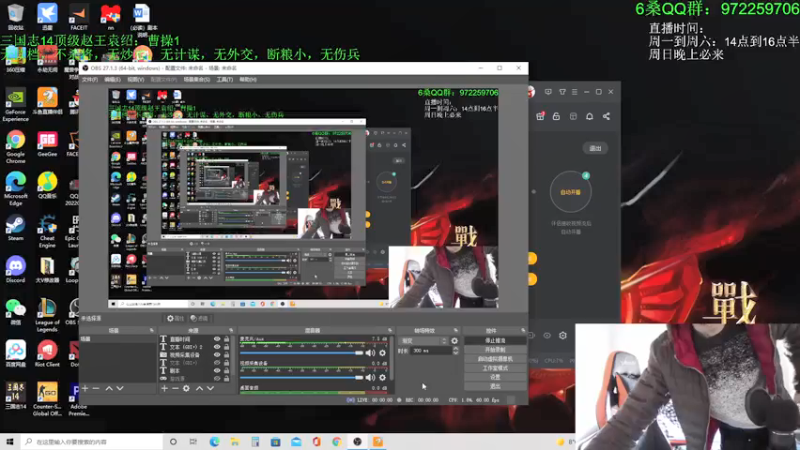
Task: Pop out the scenes dock panel
Action: tap(152, 331)
